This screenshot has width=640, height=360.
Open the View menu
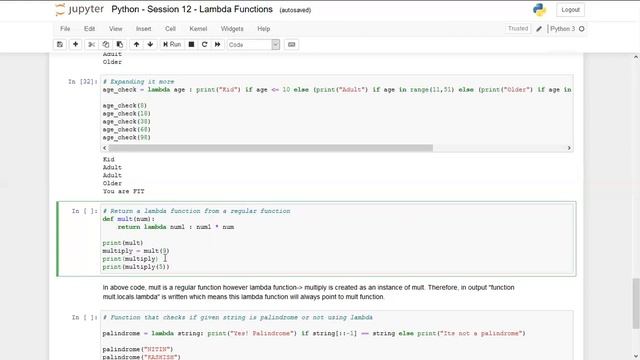(116, 29)
